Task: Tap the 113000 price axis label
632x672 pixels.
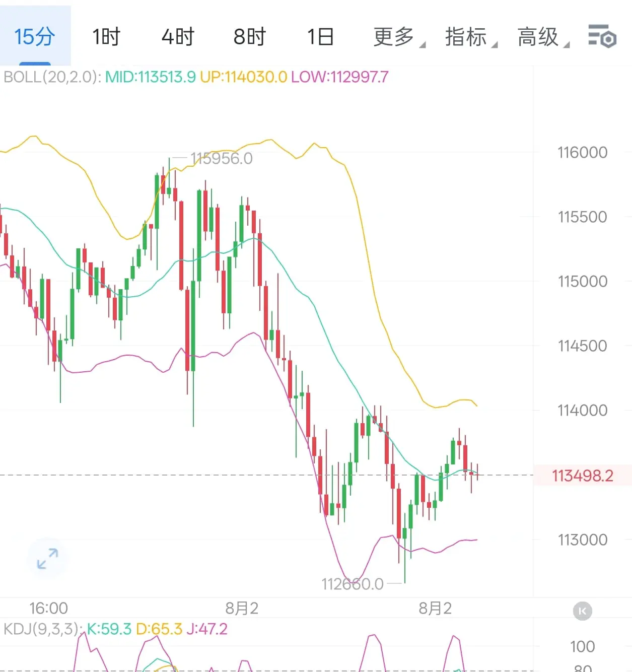Action: (x=582, y=540)
